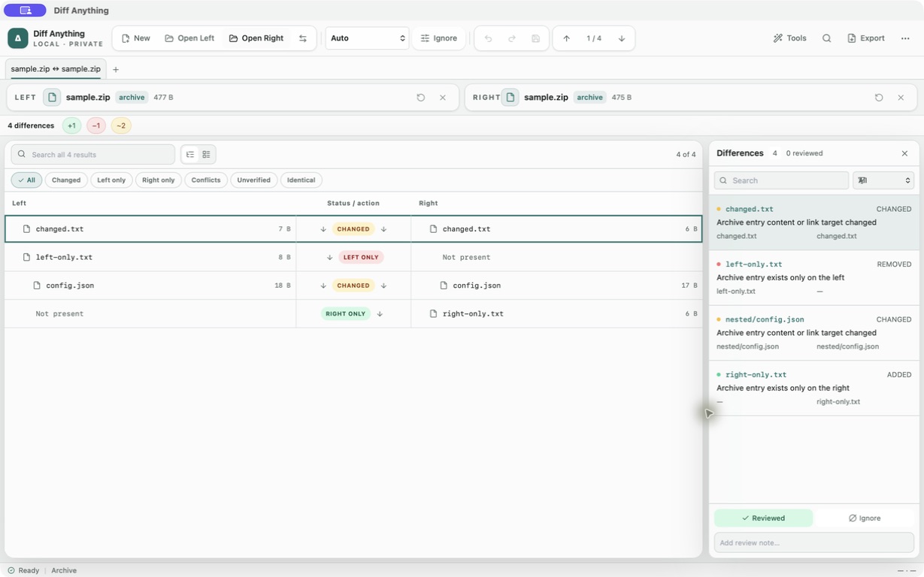Click the Export button
This screenshot has height=577, width=924.
coord(866,38)
